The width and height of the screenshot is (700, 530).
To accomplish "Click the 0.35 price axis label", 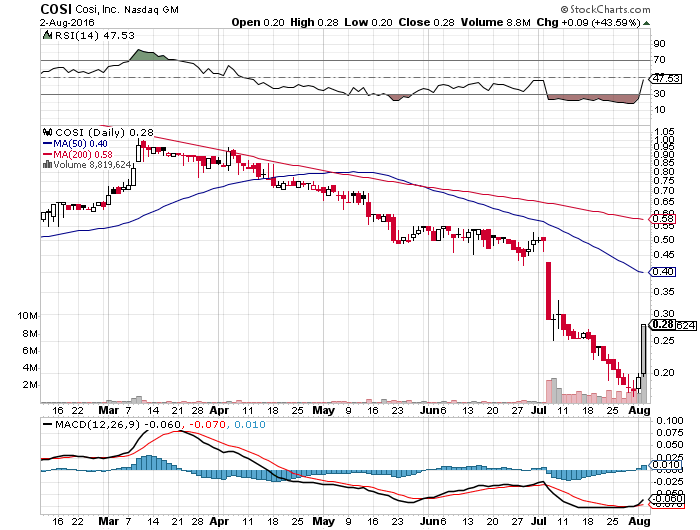I will pyautogui.click(x=663, y=292).
